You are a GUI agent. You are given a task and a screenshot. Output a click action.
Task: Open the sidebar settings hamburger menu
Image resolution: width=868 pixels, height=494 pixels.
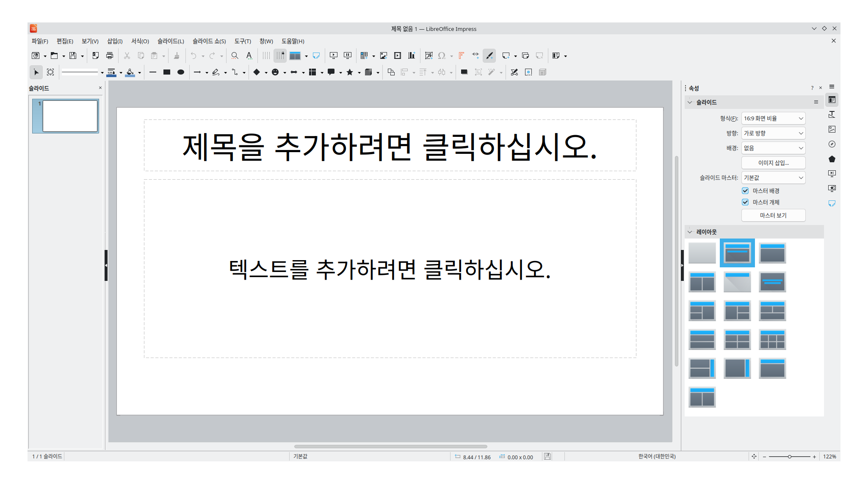pyautogui.click(x=832, y=87)
